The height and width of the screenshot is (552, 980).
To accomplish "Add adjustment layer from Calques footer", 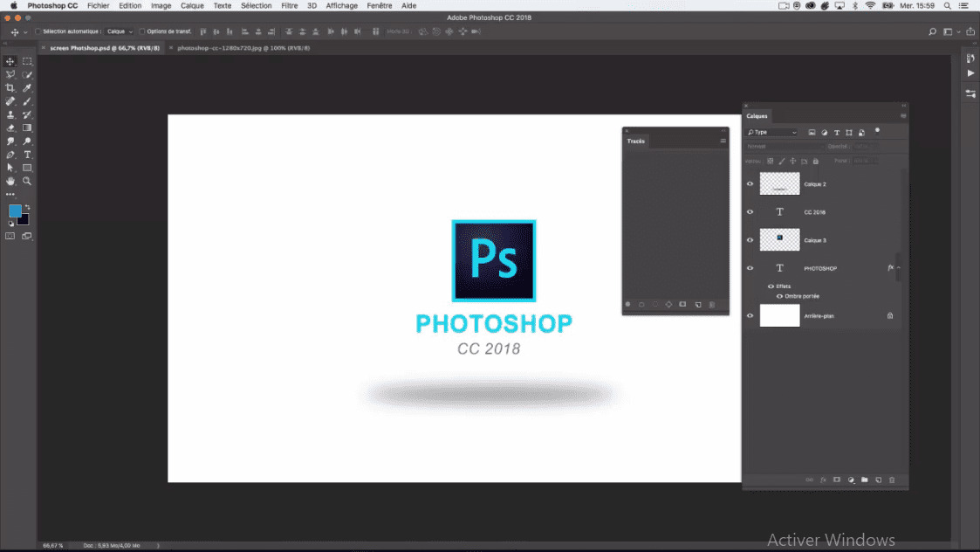I will coord(851,480).
